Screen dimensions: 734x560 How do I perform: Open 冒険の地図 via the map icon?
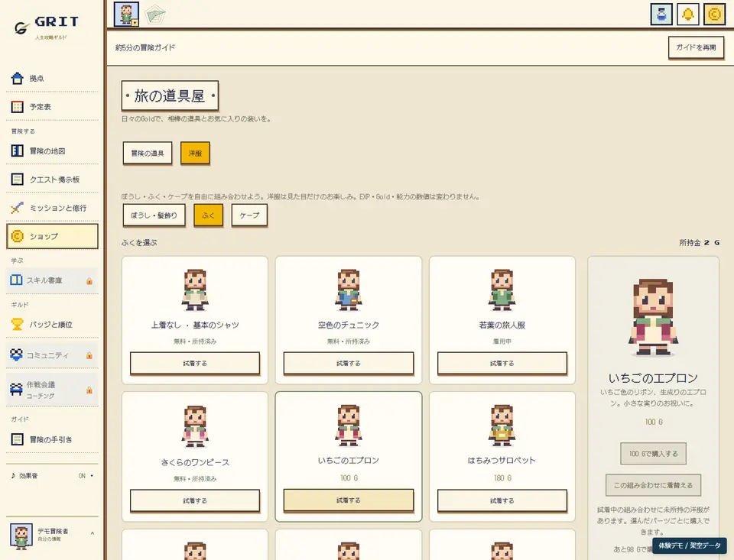point(18,151)
